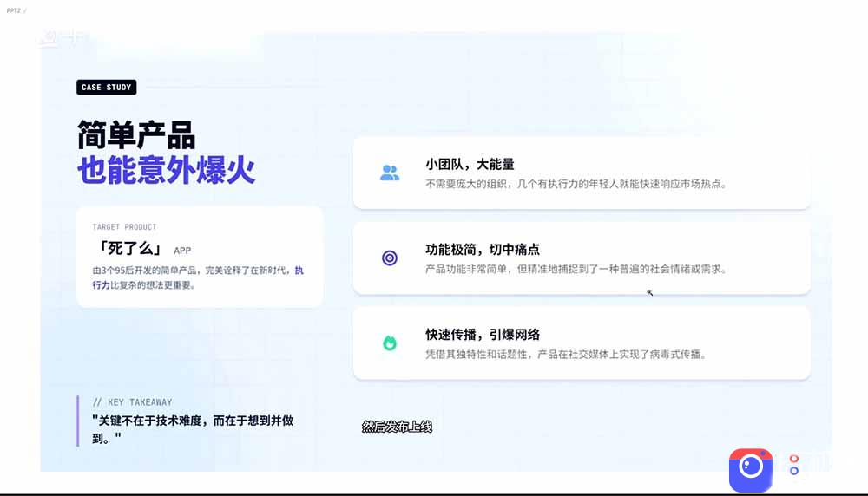Click the APP label next to 「死了么」
This screenshot has height=496, width=868.
182,251
